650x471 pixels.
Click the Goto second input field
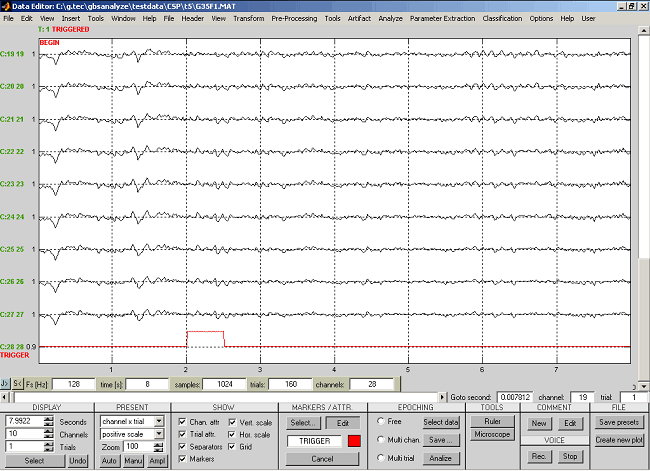click(x=517, y=397)
